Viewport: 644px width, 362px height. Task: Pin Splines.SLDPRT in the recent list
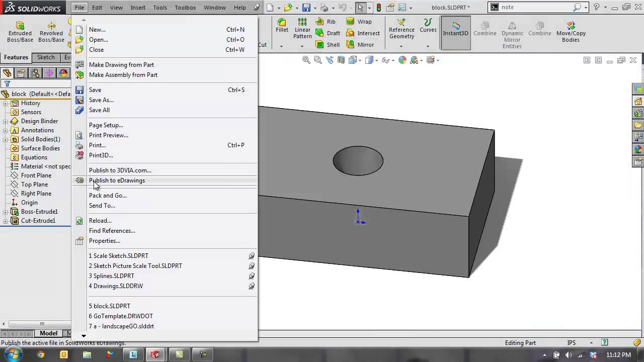[x=252, y=276]
